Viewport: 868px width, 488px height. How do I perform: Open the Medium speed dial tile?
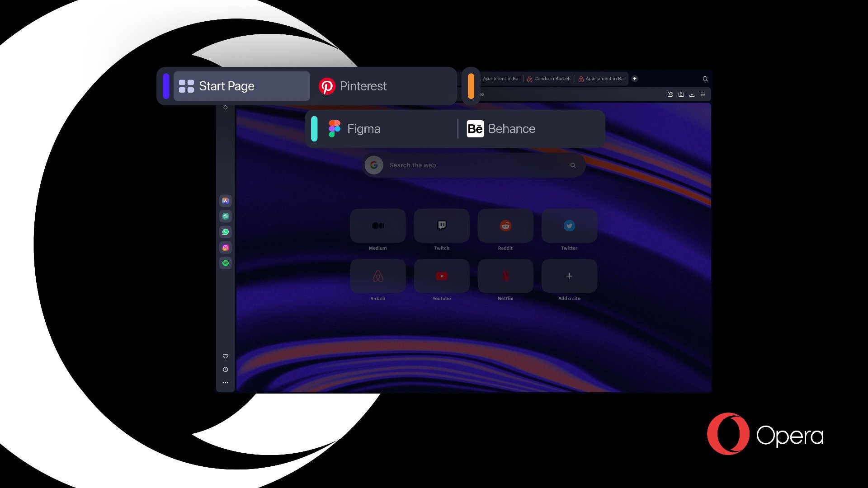[378, 225]
